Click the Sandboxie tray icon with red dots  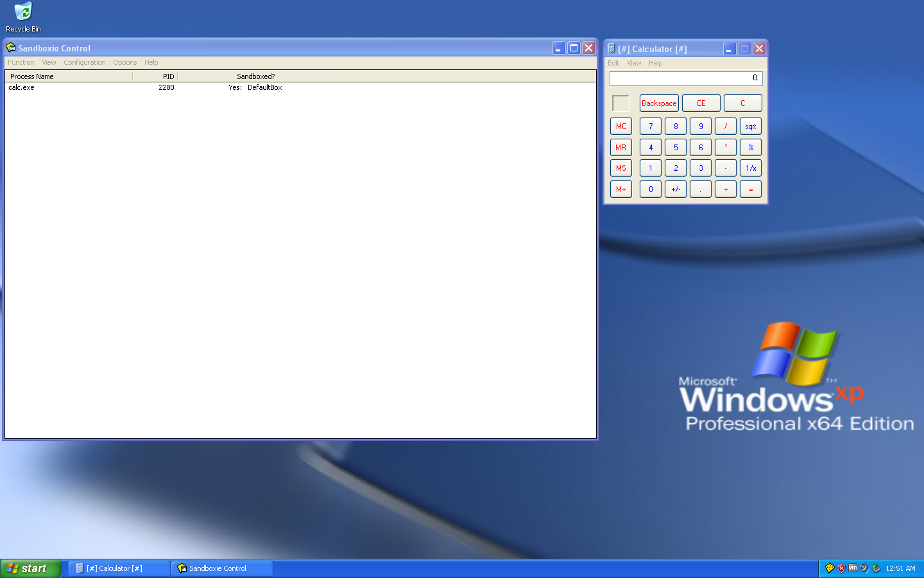point(830,568)
